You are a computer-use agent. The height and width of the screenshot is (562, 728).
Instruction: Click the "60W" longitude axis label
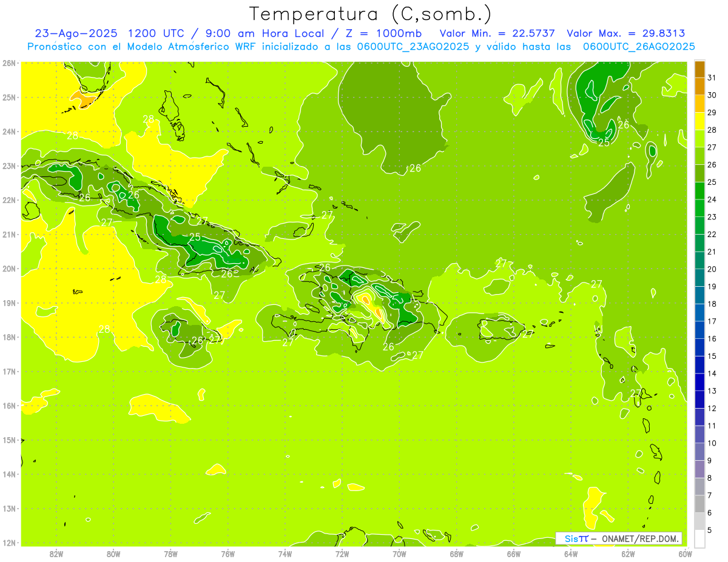coord(686,554)
